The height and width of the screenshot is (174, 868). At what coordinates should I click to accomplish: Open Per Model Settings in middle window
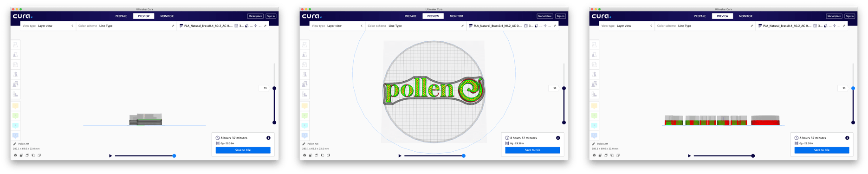(304, 84)
